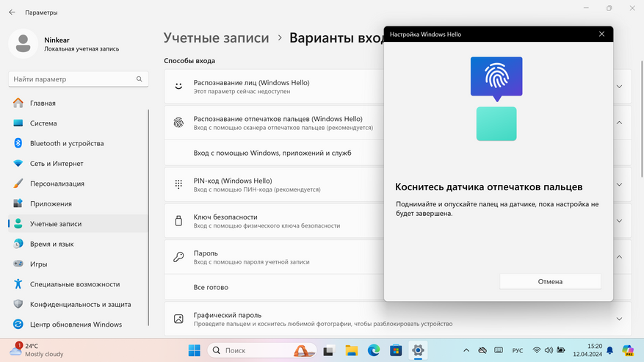Open weather widget 24°C Mostly cloudy
Viewport: 644px width, 362px height.
[37, 350]
